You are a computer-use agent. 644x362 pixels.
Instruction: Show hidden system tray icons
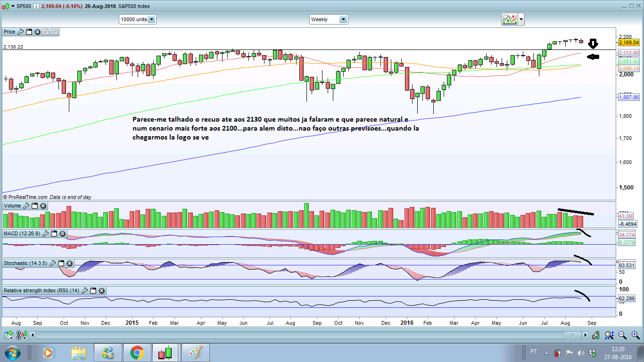(x=546, y=353)
